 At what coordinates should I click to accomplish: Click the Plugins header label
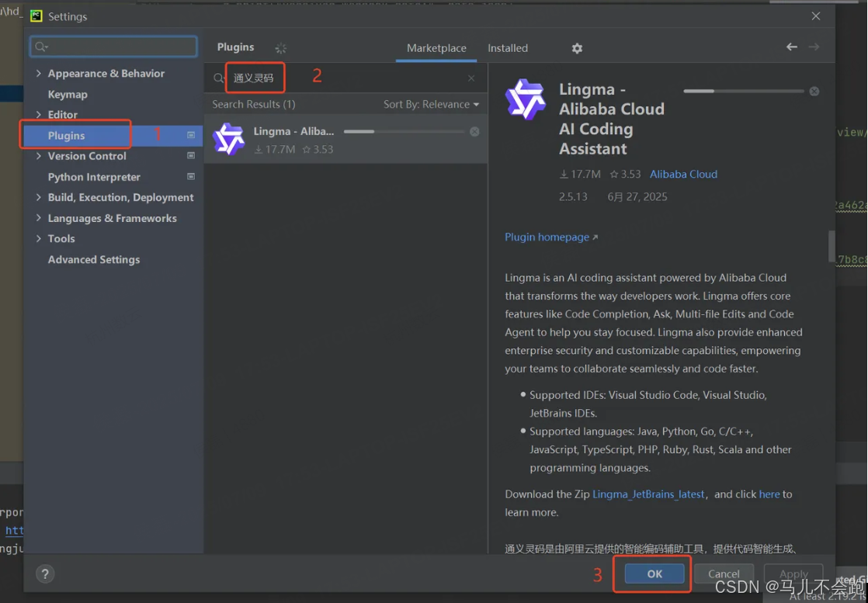pos(235,47)
